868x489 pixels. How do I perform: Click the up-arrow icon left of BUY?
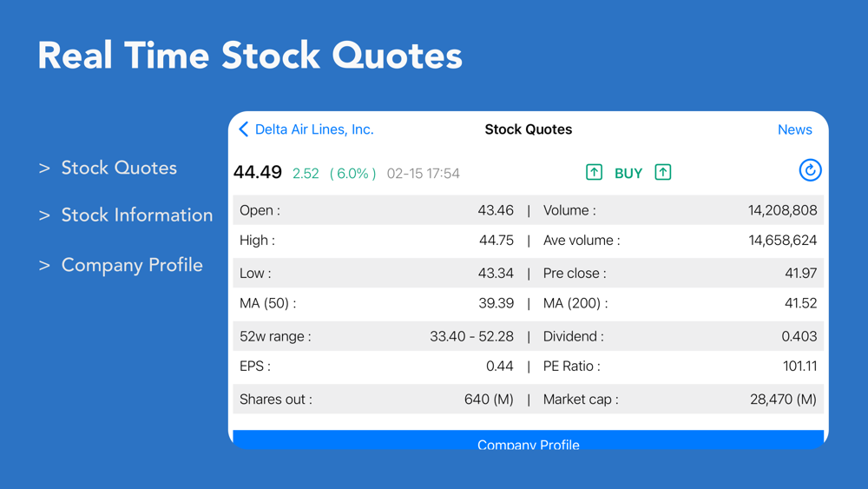click(x=594, y=172)
